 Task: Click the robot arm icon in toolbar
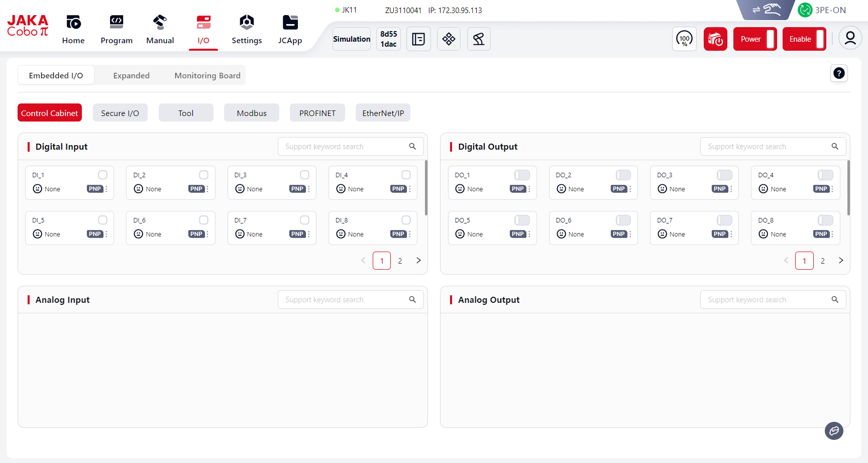(x=479, y=39)
